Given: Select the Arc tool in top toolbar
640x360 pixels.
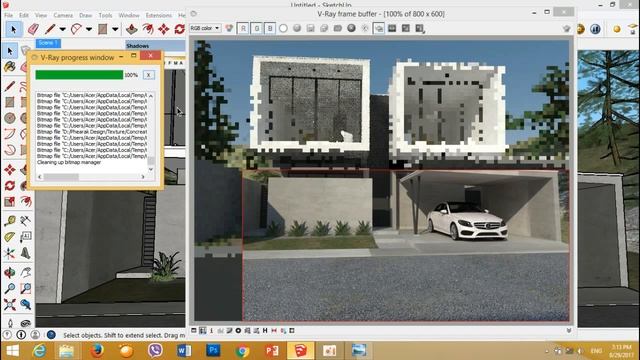Looking at the screenshot, I should pos(76,29).
